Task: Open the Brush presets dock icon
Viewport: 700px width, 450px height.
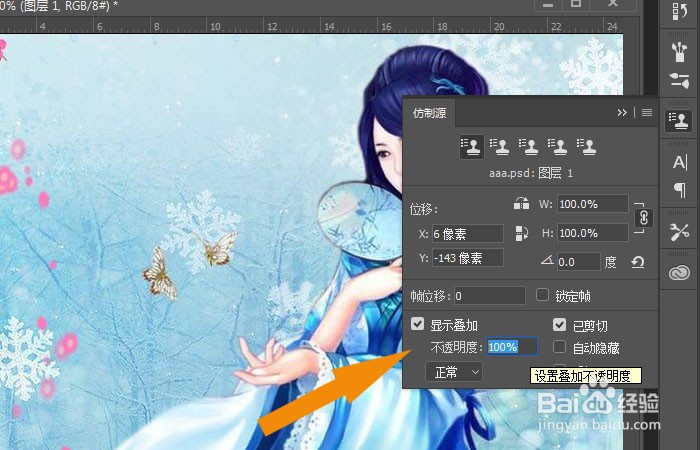Action: pos(679,52)
